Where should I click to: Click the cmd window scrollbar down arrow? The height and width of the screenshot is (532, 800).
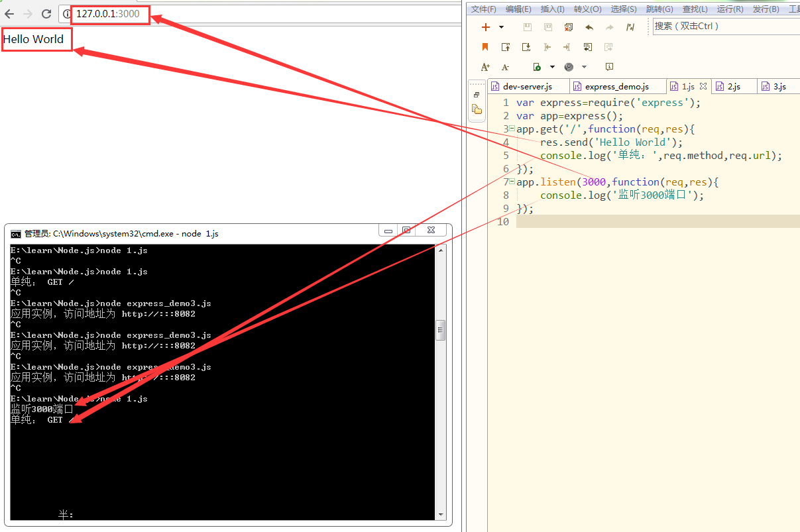(x=441, y=514)
